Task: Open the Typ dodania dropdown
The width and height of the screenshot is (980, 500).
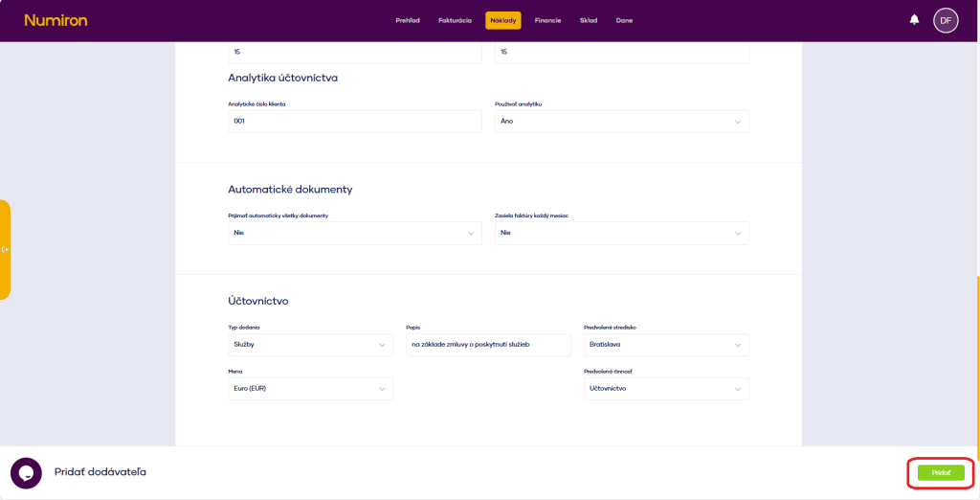Action: point(310,345)
